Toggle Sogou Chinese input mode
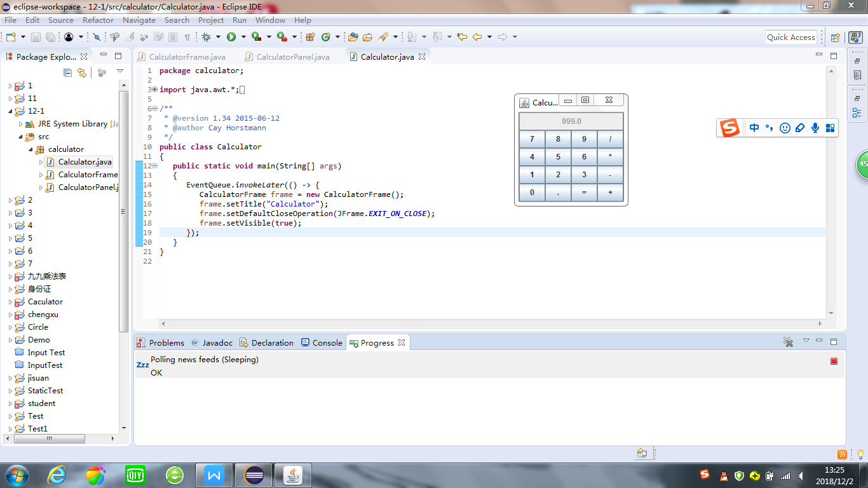 (754, 128)
